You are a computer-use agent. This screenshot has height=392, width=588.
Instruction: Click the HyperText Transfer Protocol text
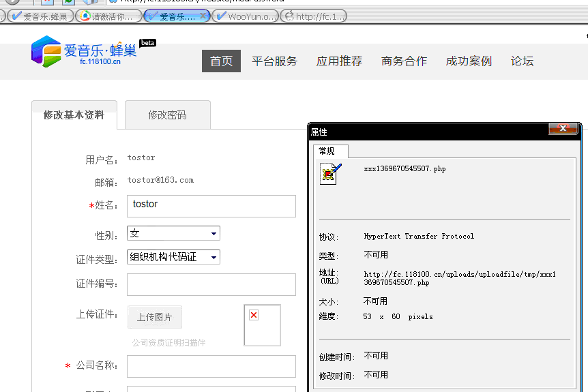pyautogui.click(x=419, y=236)
